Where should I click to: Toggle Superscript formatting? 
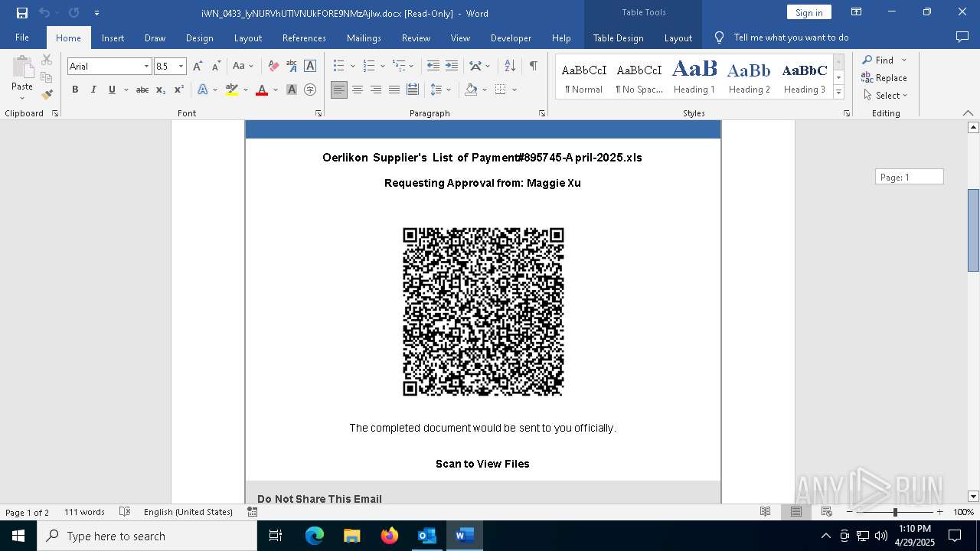(179, 90)
